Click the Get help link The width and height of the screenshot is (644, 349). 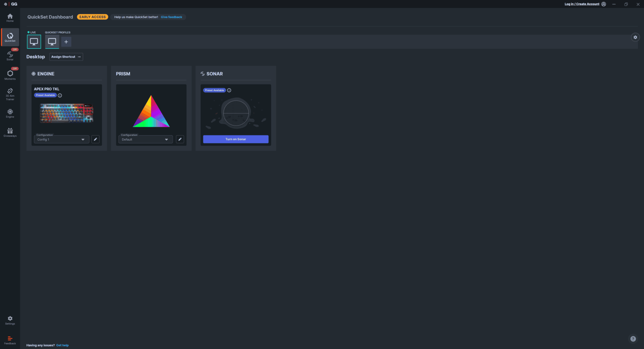pyautogui.click(x=62, y=345)
